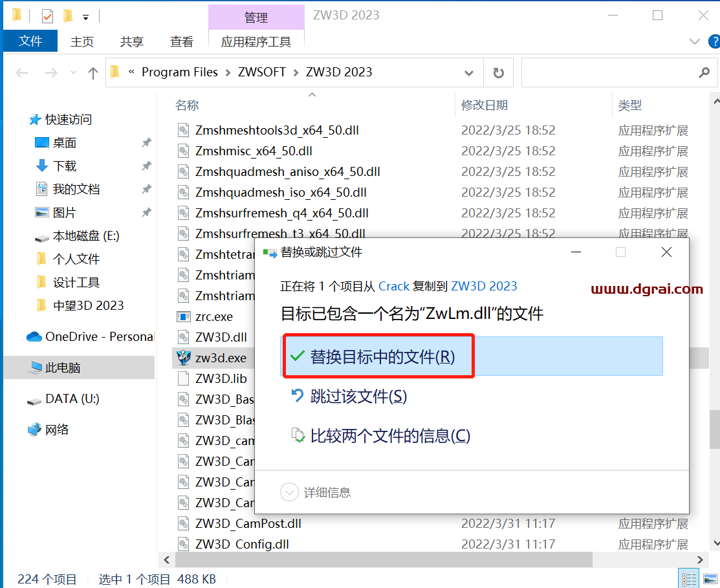Open 此电脑 in the navigation pane

pos(63,367)
